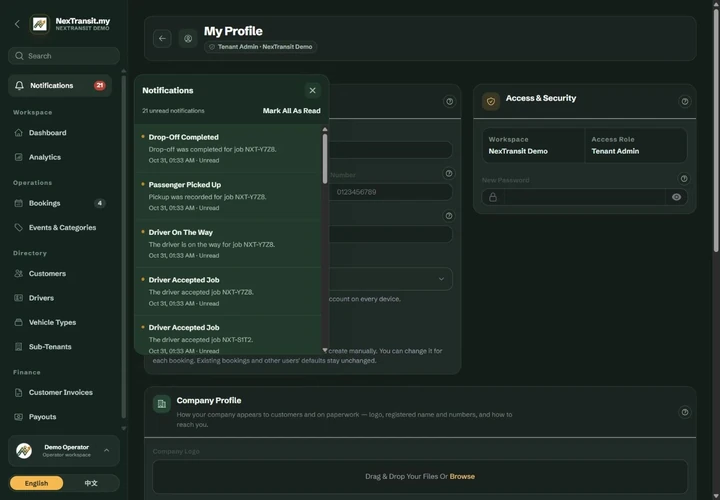Image resolution: width=720 pixels, height=500 pixels.
Task: Open help icon next to New Password
Action: pos(684,179)
